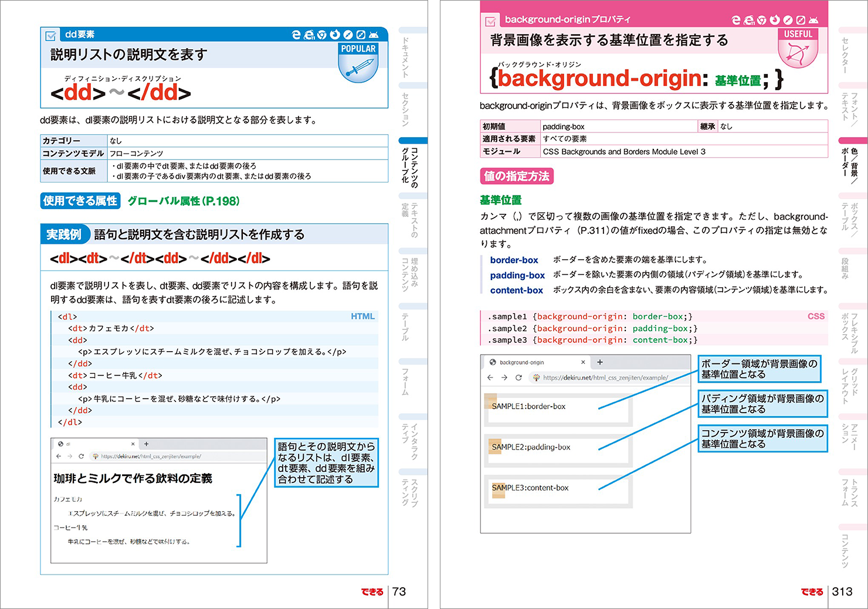Click the SAMPLE2:padding-box sample image swatch

tap(496, 446)
